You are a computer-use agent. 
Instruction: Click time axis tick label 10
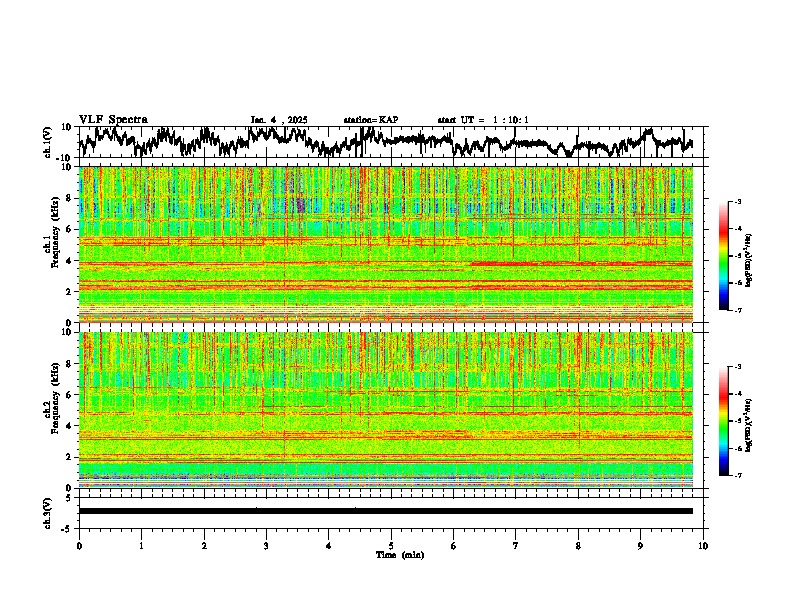[703, 546]
